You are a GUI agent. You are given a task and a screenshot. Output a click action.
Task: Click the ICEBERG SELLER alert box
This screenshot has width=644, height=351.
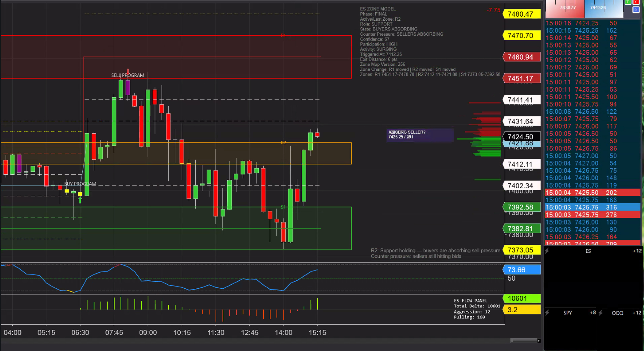click(x=420, y=135)
